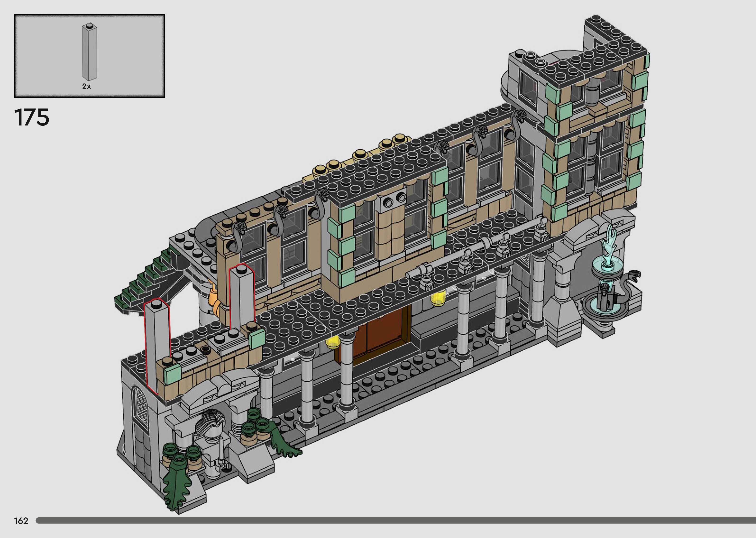Screen dimensions: 756x538
Task: Click the gray tall brick in parts box
Action: 90,52
